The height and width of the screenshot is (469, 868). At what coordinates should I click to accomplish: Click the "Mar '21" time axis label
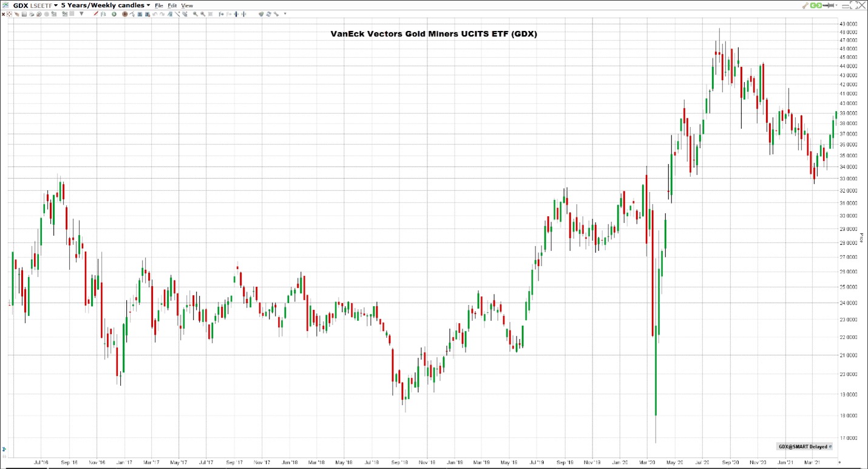pos(812,463)
